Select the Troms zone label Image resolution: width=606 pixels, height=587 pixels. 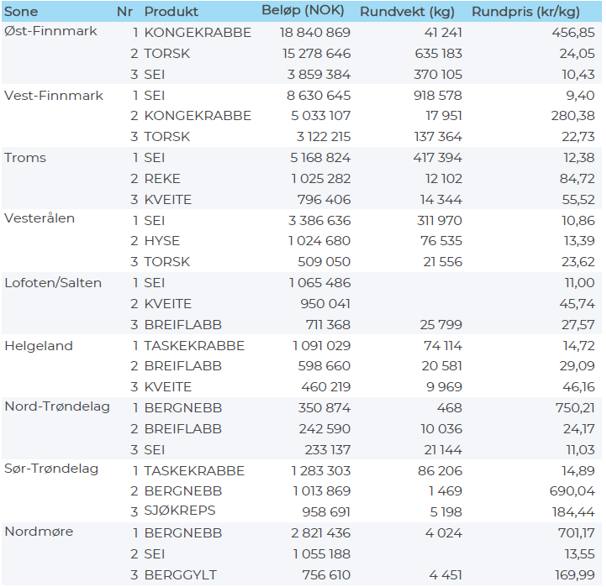click(x=25, y=158)
